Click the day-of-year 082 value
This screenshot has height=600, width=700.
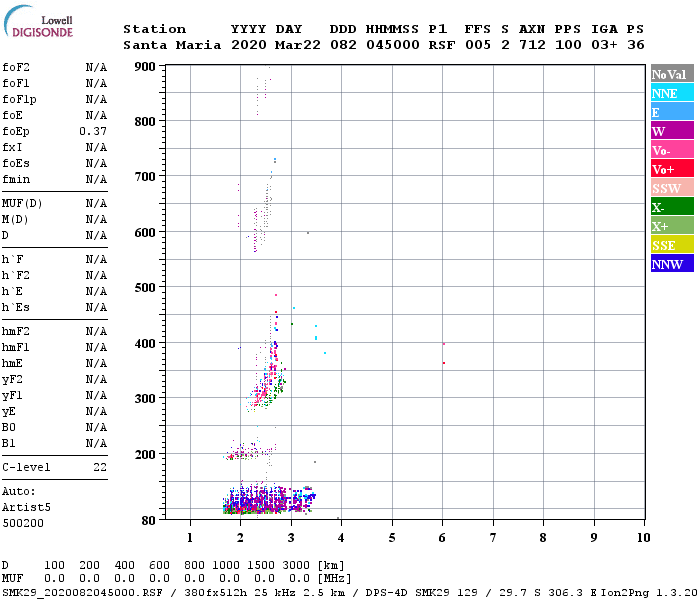(343, 45)
